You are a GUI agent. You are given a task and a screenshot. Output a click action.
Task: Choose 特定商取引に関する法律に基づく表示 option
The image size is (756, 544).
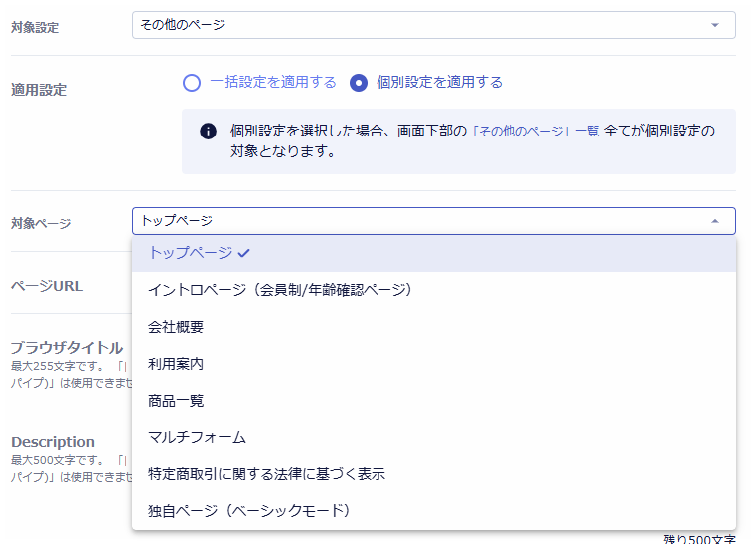(x=266, y=474)
